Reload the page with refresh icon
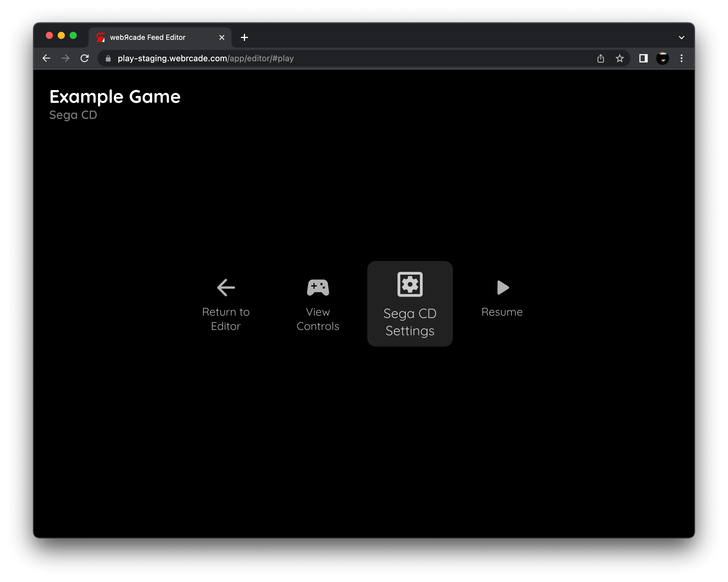Screen dimensions: 728x582 point(84,58)
